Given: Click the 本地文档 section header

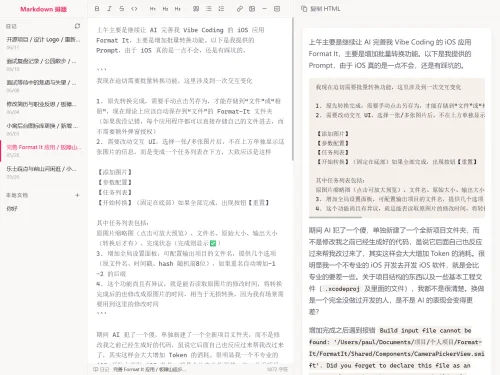Looking at the screenshot, I should point(17,195).
